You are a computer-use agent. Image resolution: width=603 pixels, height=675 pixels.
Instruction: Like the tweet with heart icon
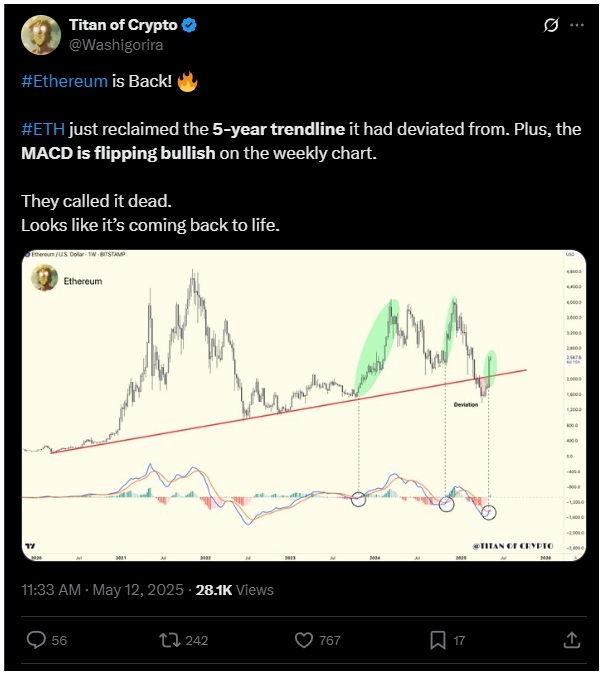pos(304,640)
